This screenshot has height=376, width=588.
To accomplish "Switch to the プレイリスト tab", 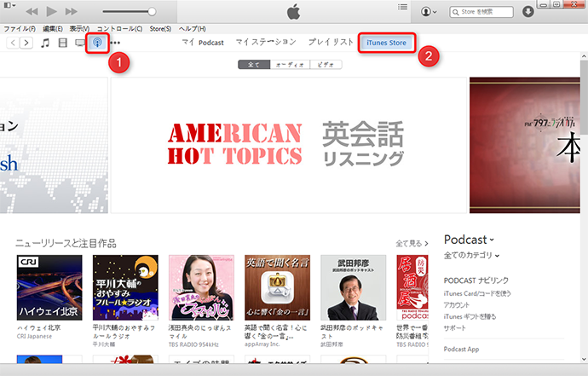I will coord(331,42).
